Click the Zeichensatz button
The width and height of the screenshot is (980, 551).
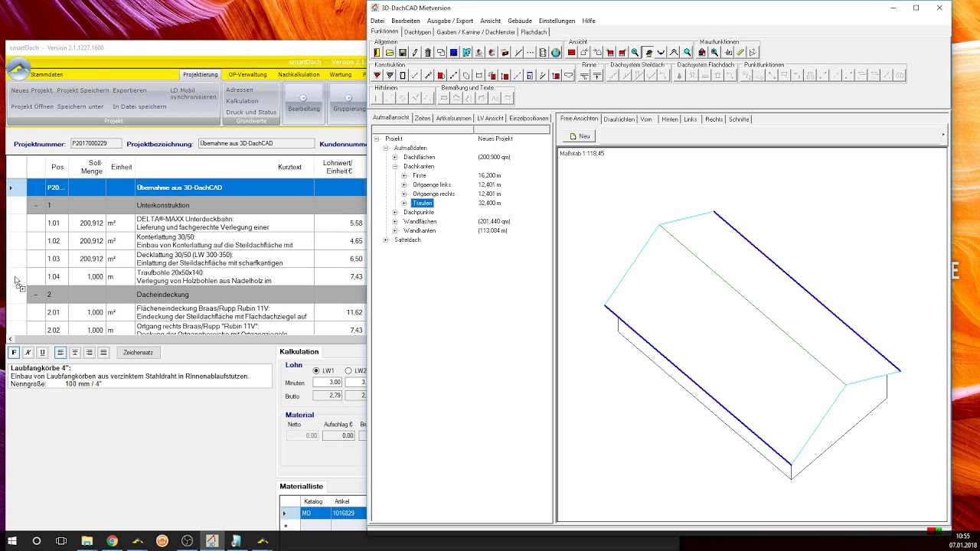click(138, 352)
